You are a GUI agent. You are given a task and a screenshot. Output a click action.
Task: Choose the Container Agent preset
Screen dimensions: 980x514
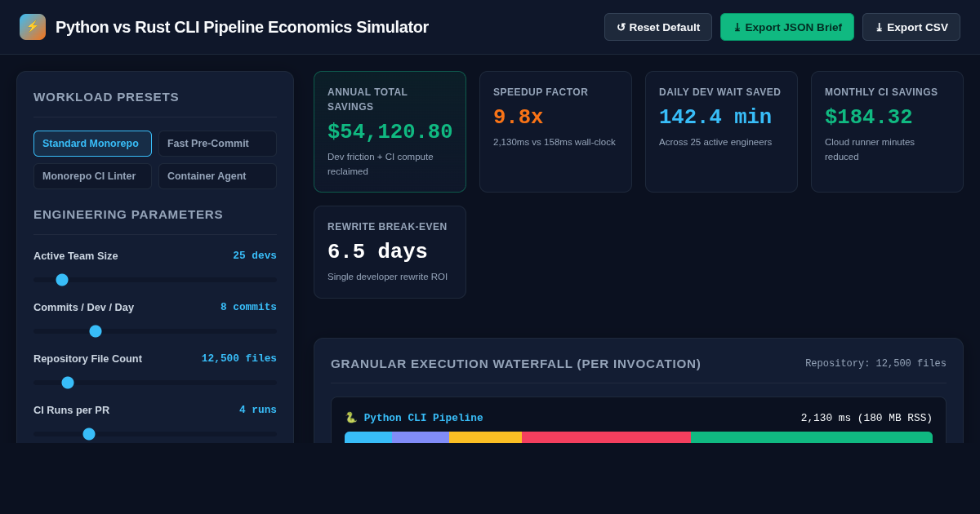click(217, 176)
